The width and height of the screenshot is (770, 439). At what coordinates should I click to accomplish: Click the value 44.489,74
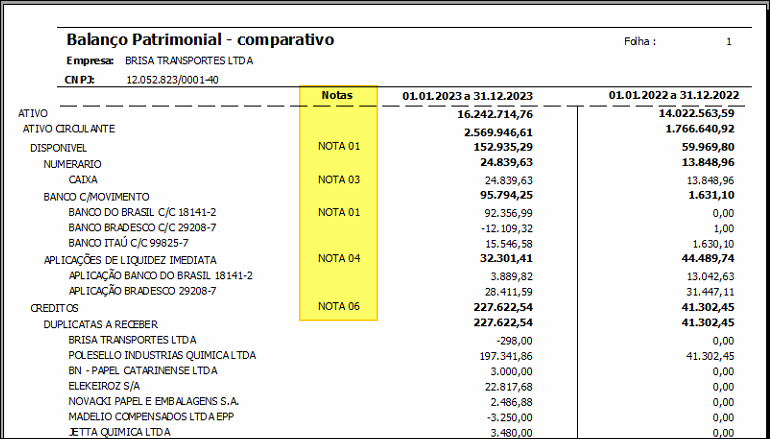(x=709, y=259)
